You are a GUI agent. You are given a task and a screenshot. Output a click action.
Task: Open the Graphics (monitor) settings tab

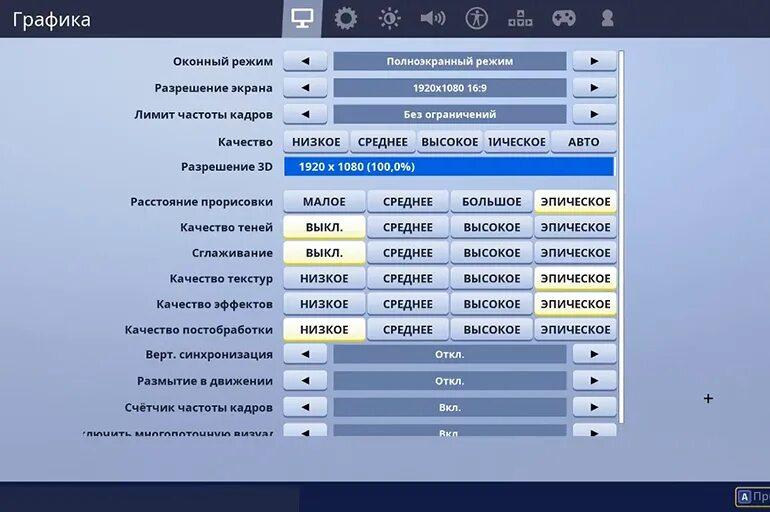[x=302, y=19]
